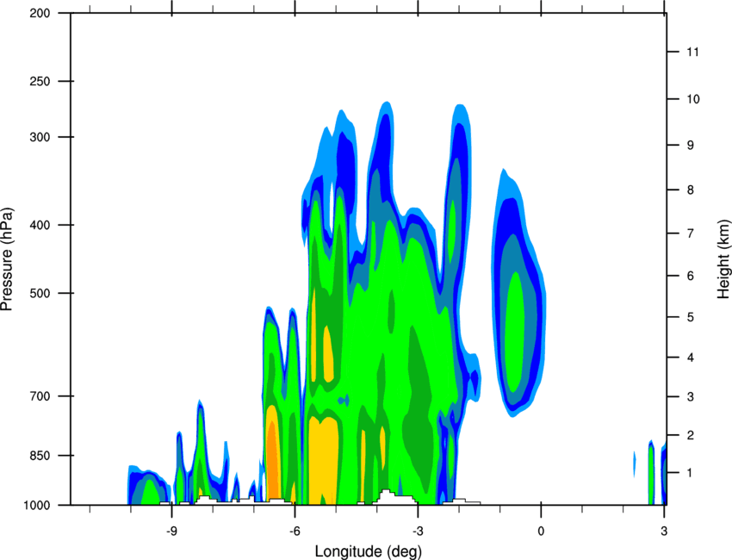Click the 10 km height tick label
The image size is (732, 560).
click(x=693, y=99)
